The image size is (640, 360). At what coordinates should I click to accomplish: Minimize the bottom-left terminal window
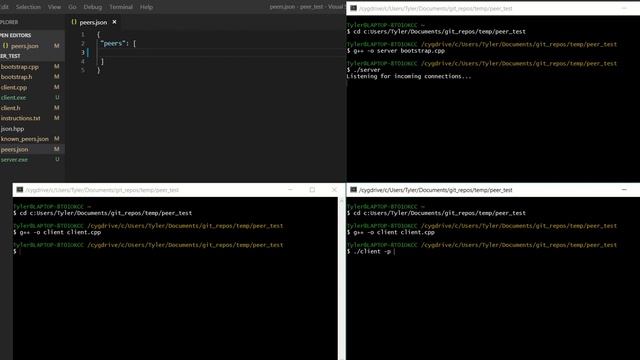pyautogui.click(x=290, y=190)
